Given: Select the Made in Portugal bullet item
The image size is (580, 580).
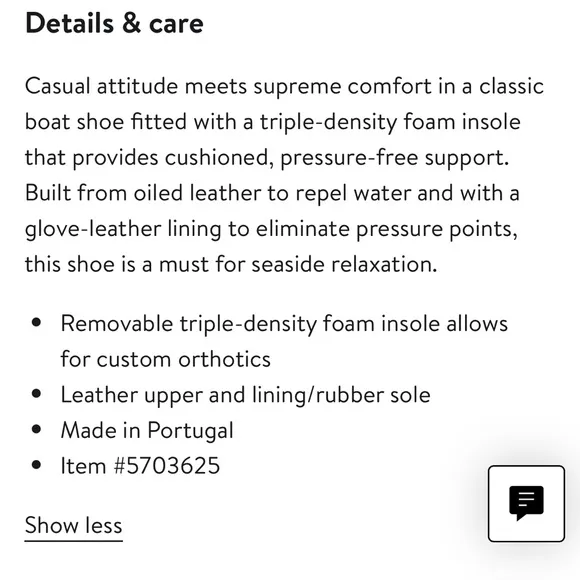Looking at the screenshot, I should (147, 430).
